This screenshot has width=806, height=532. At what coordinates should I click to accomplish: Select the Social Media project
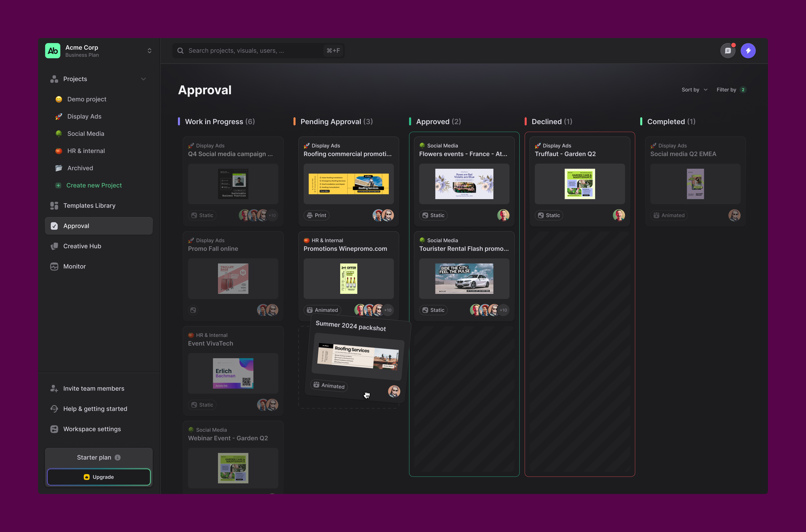85,133
